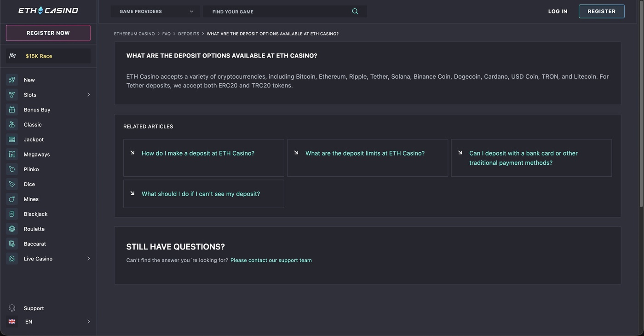Click 'Please contact our support team' link
Screen dimensions: 644x336
click(x=271, y=261)
